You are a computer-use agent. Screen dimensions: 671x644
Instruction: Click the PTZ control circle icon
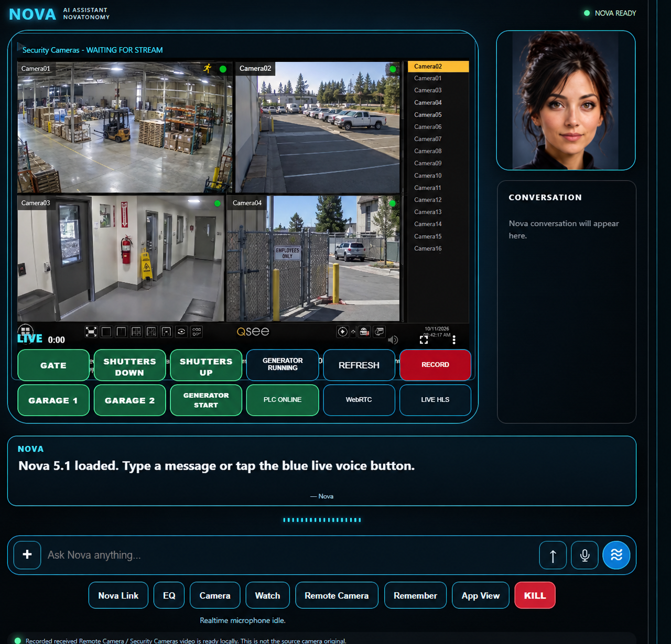342,331
